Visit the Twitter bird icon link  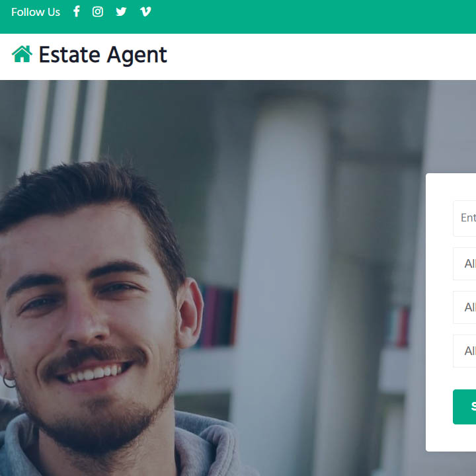pos(121,11)
